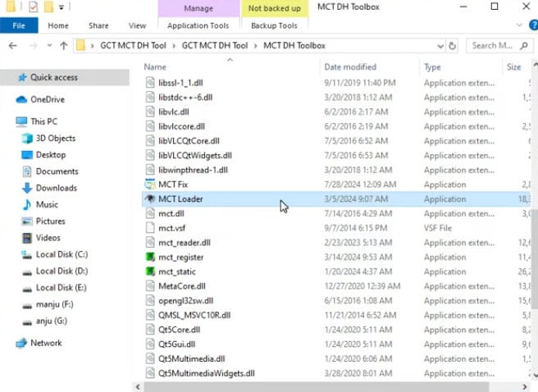Screen dimensions: 538x392
Task: Click the libssl-1_1.dll file icon
Action: tap(150, 83)
